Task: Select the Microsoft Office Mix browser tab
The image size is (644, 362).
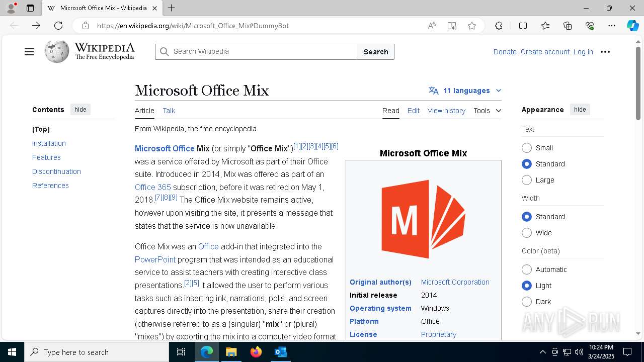Action: [103, 8]
